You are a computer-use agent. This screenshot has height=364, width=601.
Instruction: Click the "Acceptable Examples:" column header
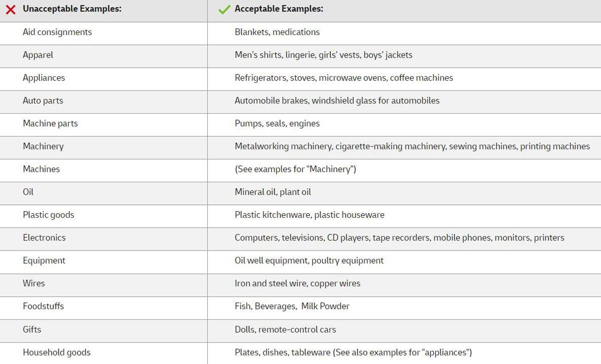click(279, 9)
